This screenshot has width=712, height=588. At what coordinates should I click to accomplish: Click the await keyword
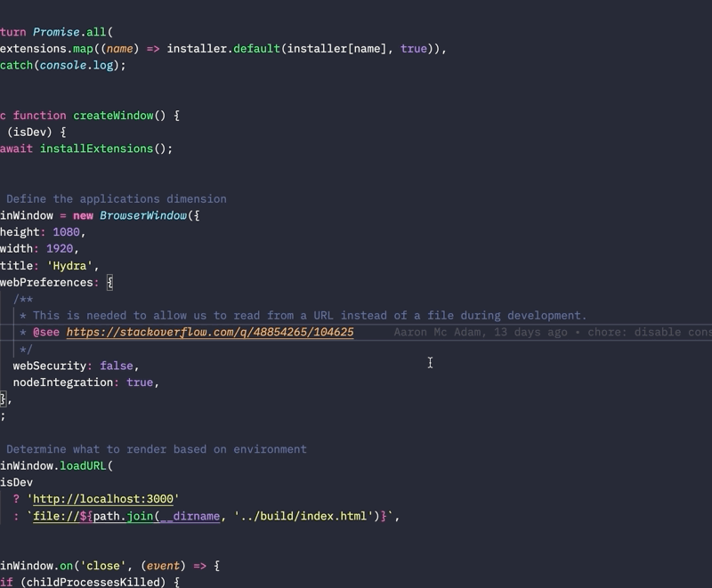tap(16, 149)
